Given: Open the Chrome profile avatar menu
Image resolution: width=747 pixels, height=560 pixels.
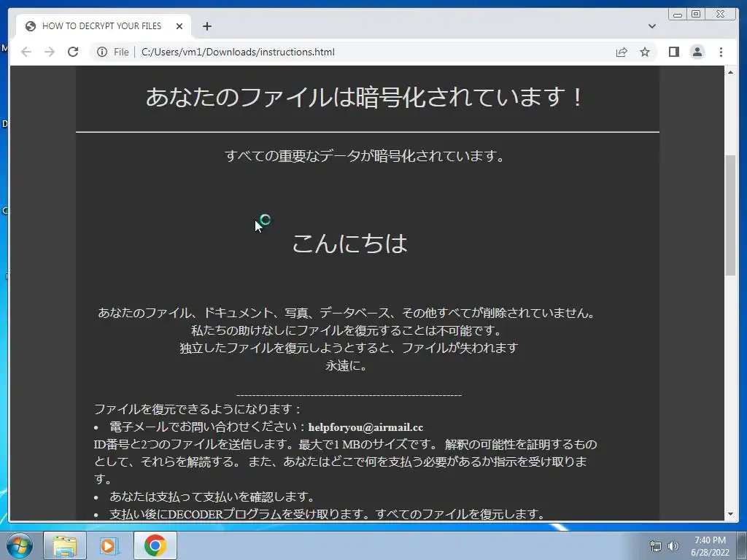Looking at the screenshot, I should [697, 52].
